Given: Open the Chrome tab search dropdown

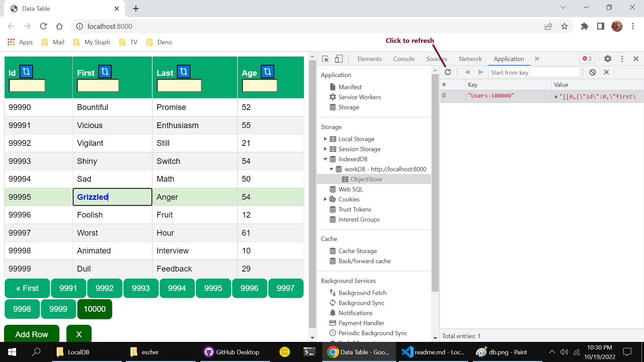Looking at the screenshot, I should point(563,7).
